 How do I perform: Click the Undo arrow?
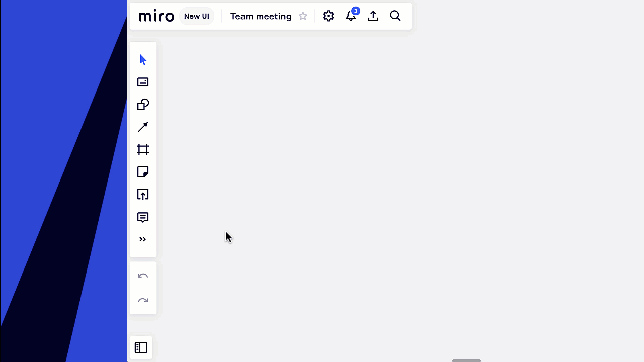[x=143, y=276]
